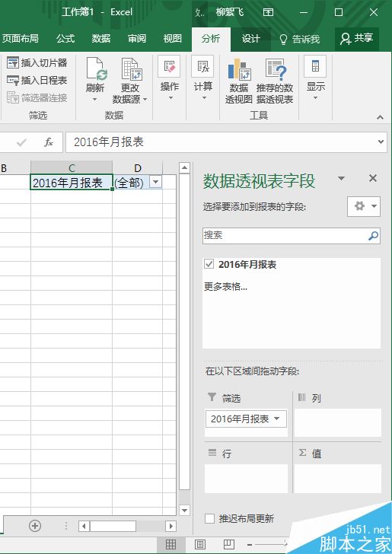Toggle the 2016年月报表 field checkbox
The width and height of the screenshot is (392, 554).
(209, 264)
